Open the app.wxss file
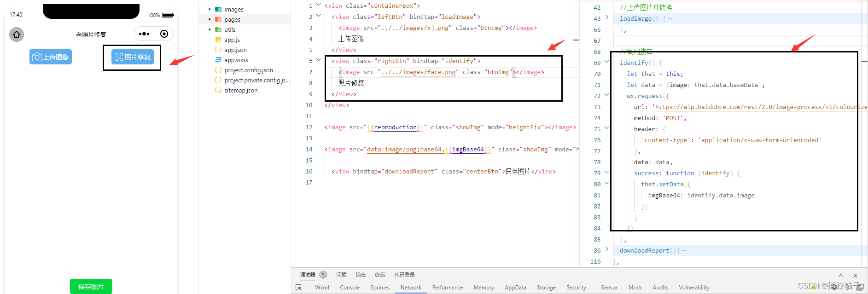This screenshot has width=868, height=294. pos(236,60)
